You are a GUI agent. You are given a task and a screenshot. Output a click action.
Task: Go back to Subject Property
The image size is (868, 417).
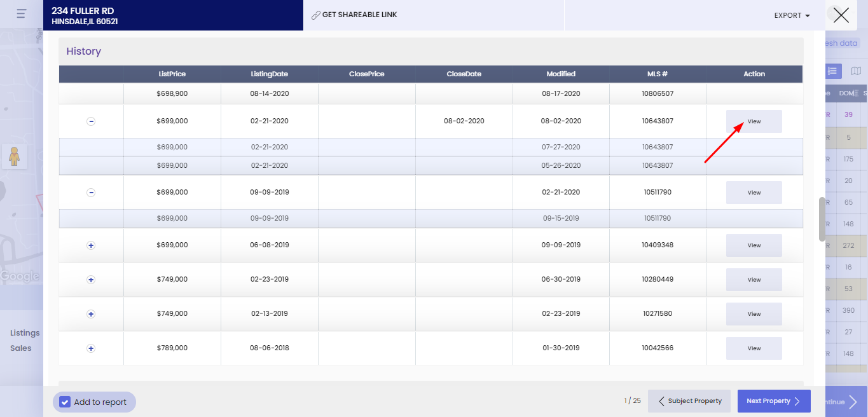click(690, 401)
